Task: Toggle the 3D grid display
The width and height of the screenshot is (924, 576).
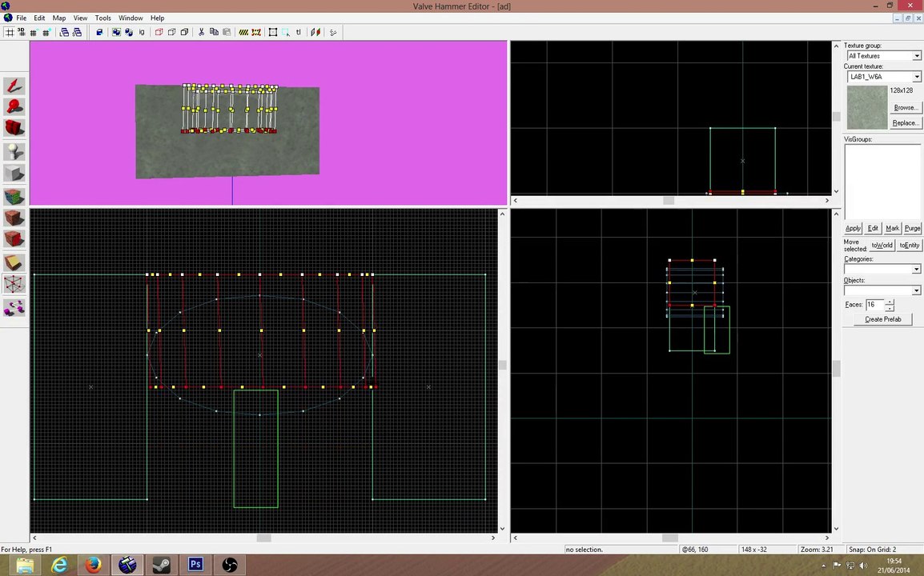Action: pyautogui.click(x=21, y=32)
